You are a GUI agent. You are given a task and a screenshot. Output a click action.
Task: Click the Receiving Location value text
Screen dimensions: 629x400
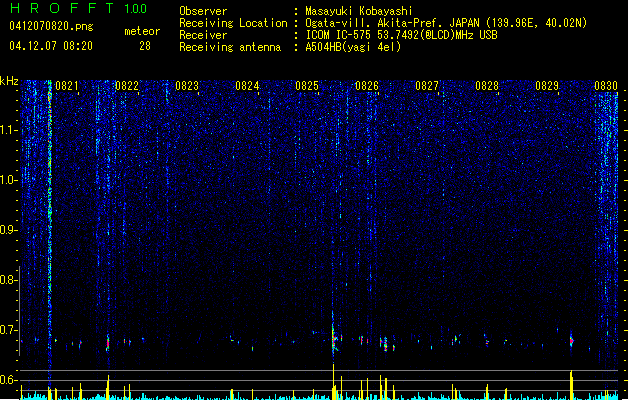446,23
